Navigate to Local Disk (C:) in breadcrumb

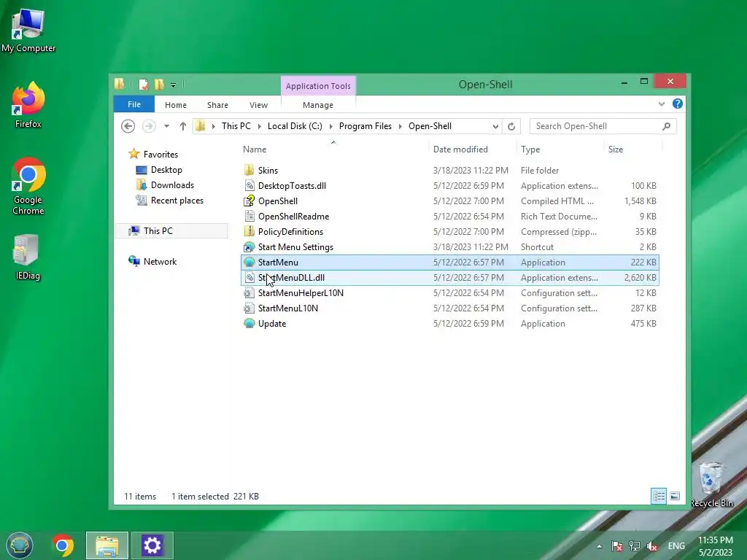point(295,126)
